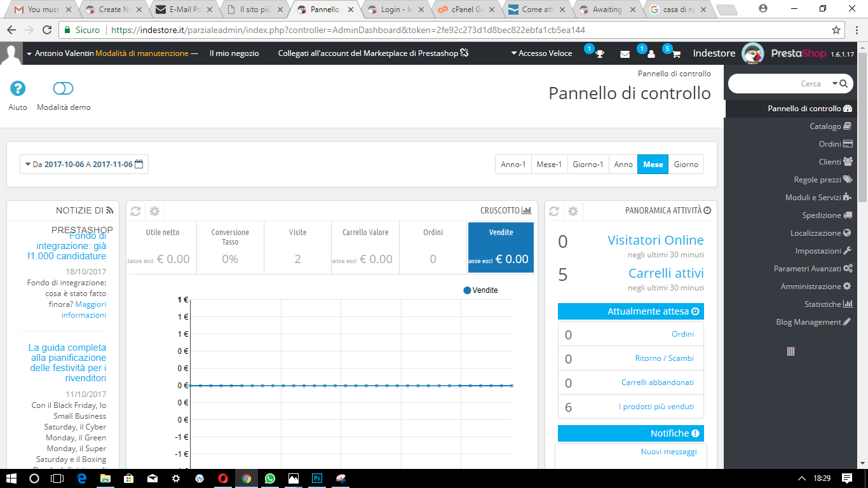Open the new customers notification icon
Screen dimensions: 868x488
pyautogui.click(x=651, y=54)
